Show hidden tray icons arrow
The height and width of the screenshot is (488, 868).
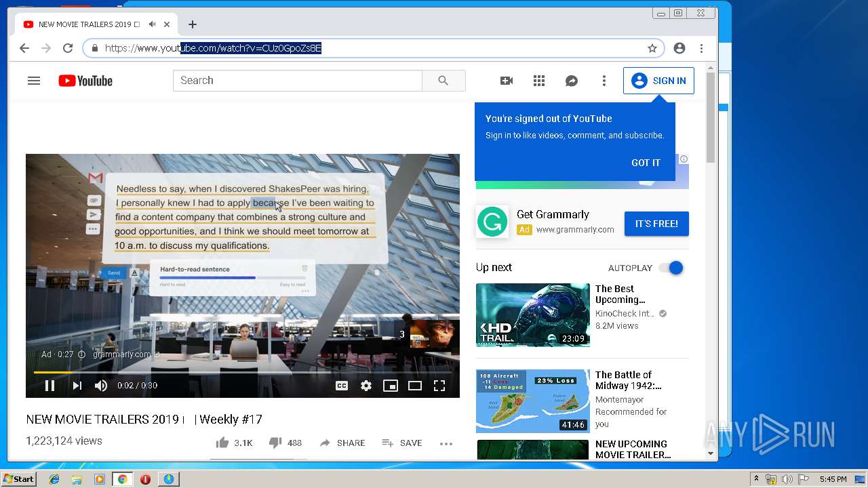point(756,479)
